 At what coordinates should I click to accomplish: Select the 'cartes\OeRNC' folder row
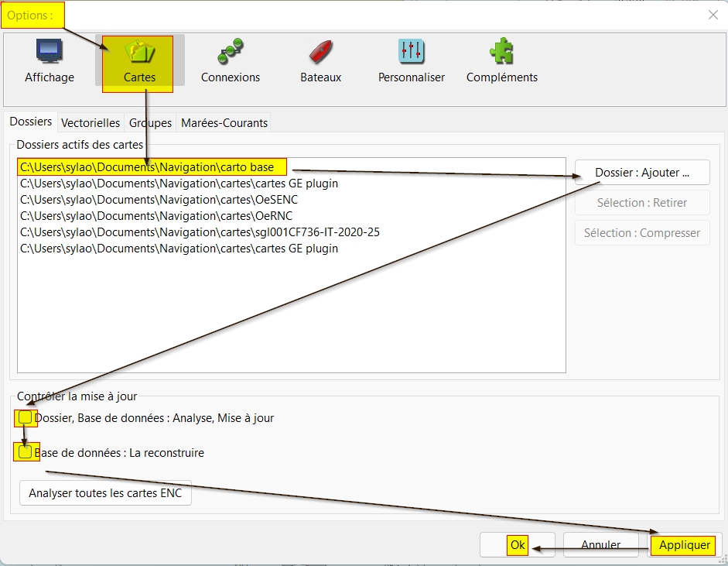pos(292,216)
